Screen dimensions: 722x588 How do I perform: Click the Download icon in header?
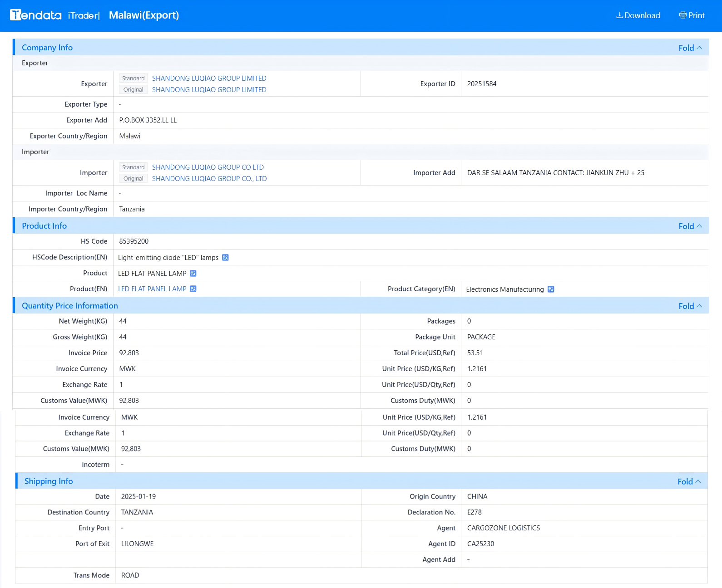click(619, 15)
